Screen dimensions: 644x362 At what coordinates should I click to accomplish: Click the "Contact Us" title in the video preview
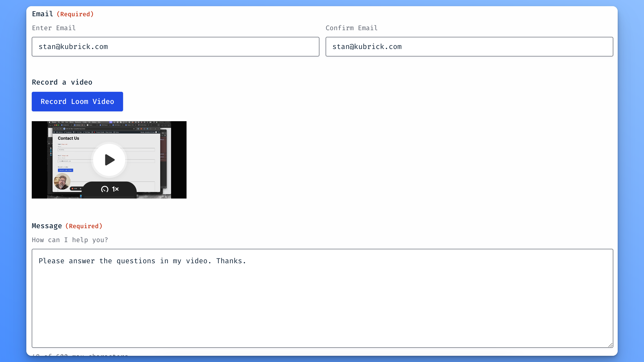[x=68, y=138]
